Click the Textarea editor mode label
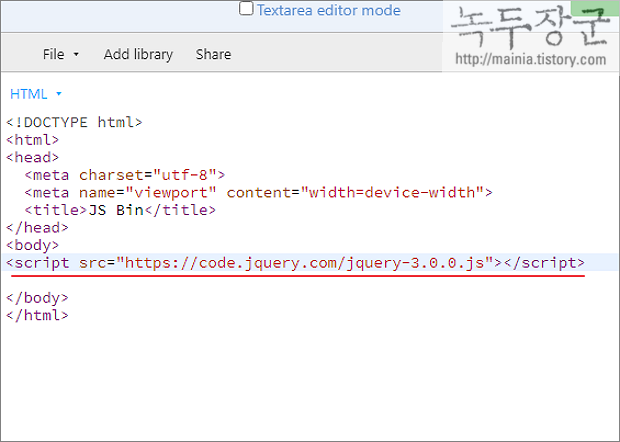The image size is (620, 442). click(x=329, y=10)
